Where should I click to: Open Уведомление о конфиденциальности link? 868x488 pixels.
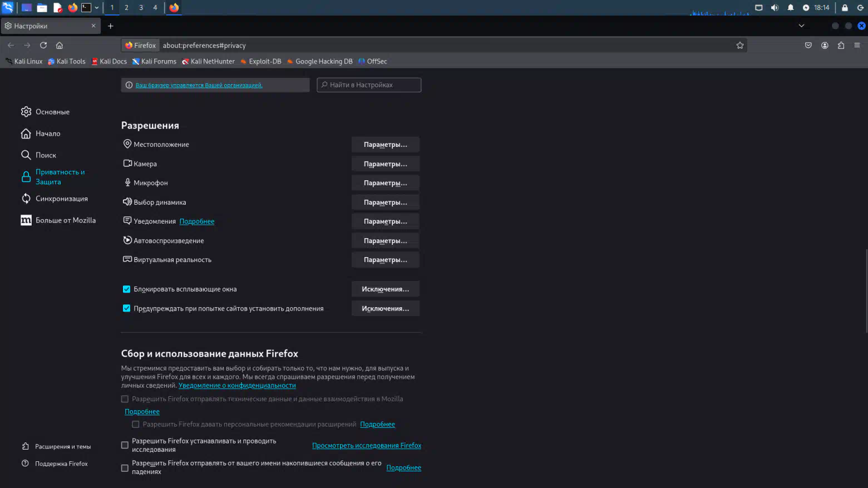[237, 386]
